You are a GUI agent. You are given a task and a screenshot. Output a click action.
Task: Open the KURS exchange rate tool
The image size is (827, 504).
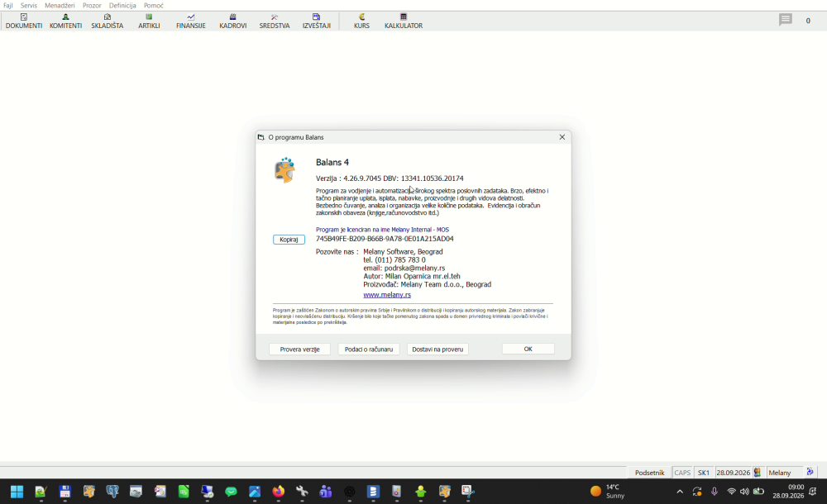(x=361, y=21)
